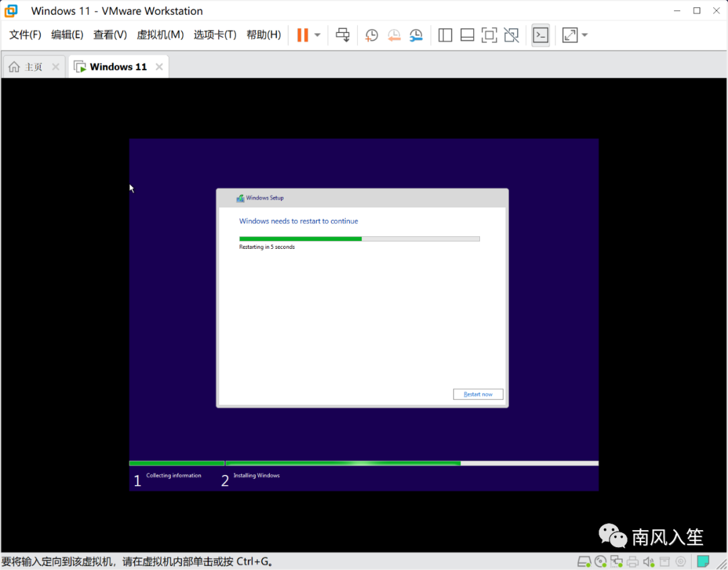Click the network adapter status icon
The height and width of the screenshot is (570, 728).
pos(616,562)
